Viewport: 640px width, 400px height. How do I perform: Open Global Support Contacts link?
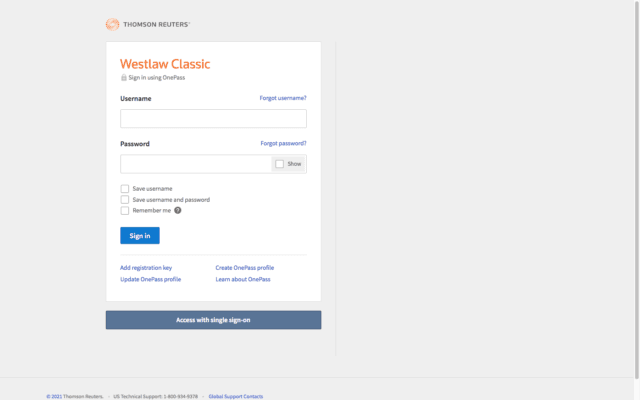236,396
